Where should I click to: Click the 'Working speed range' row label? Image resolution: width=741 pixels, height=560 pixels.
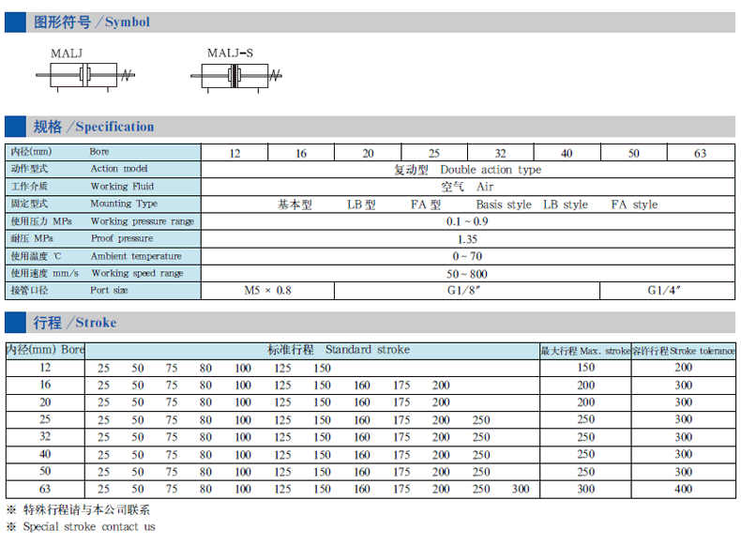pyautogui.click(x=138, y=273)
